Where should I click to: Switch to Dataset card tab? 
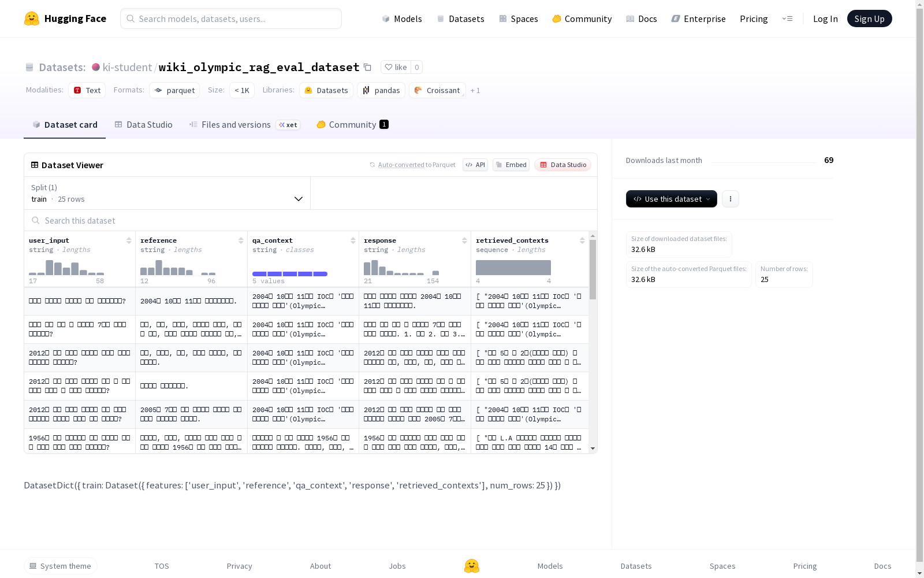click(x=65, y=125)
